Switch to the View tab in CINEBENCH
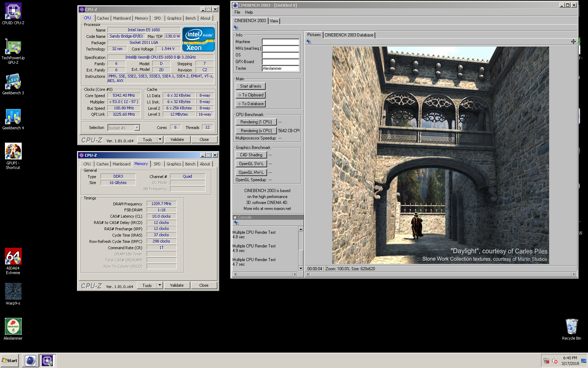This screenshot has width=588, height=368. point(274,21)
